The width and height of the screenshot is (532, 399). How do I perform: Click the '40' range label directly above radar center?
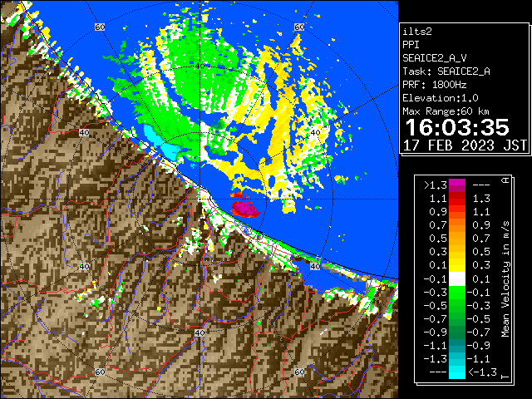coord(199,66)
